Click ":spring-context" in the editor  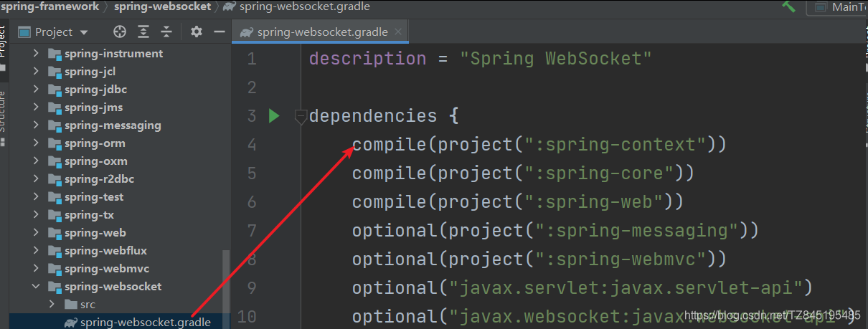click(x=615, y=145)
